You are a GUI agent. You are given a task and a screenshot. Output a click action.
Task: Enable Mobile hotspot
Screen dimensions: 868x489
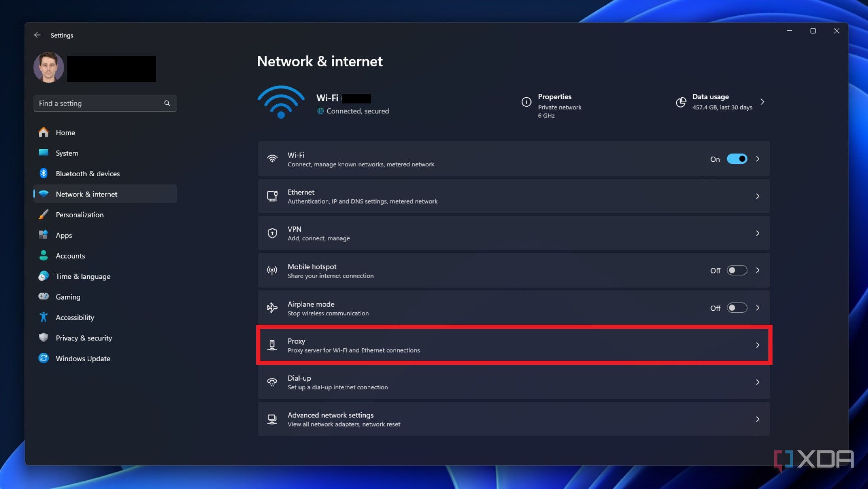737,270
